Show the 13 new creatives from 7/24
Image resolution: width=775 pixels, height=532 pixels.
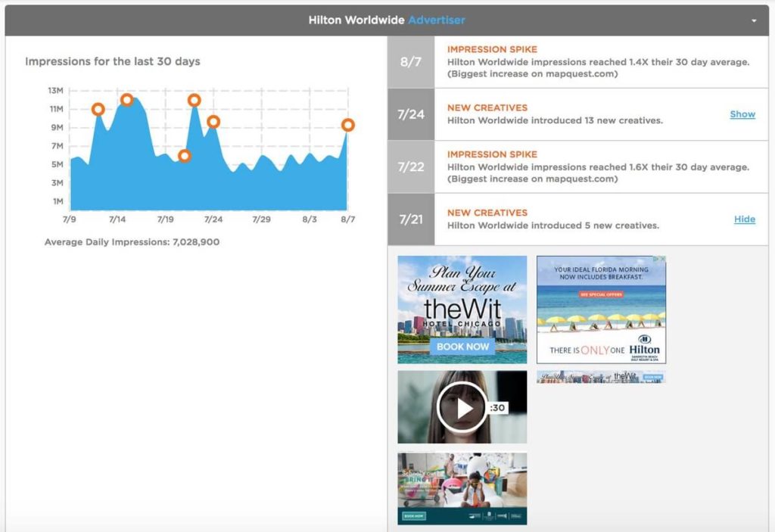742,114
